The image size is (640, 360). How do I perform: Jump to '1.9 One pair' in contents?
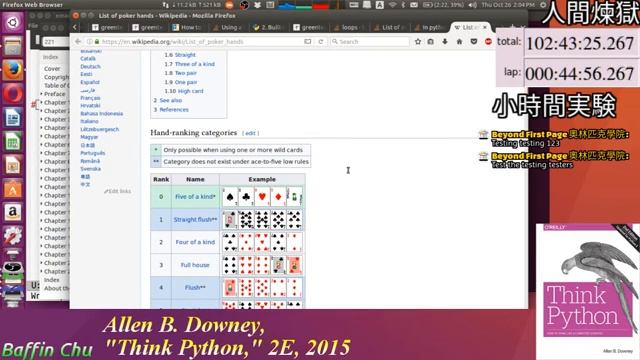pos(181,82)
